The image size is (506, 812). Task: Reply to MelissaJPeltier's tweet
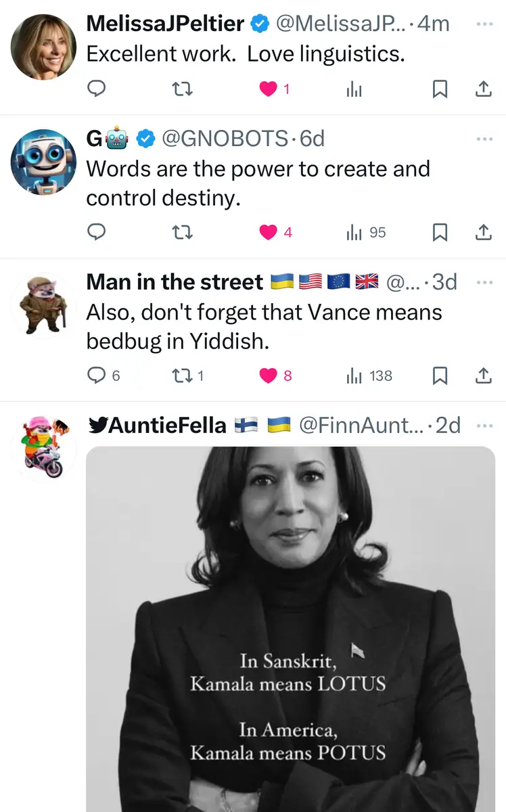97,89
